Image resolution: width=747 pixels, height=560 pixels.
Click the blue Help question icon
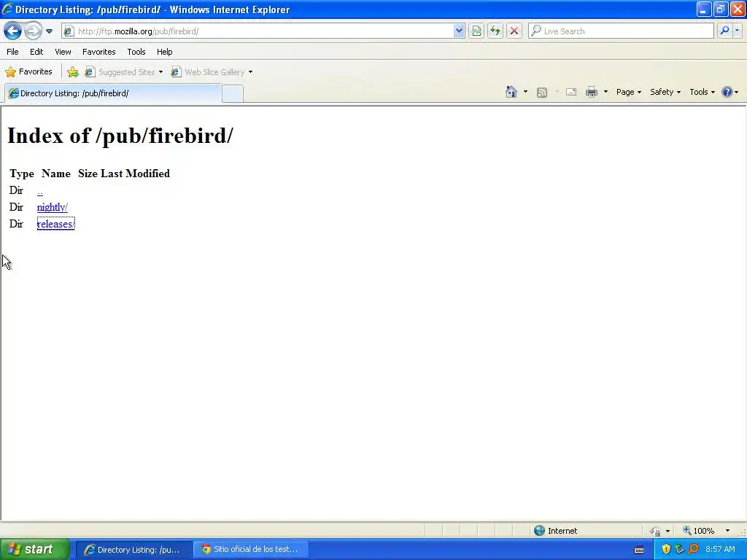point(727,92)
